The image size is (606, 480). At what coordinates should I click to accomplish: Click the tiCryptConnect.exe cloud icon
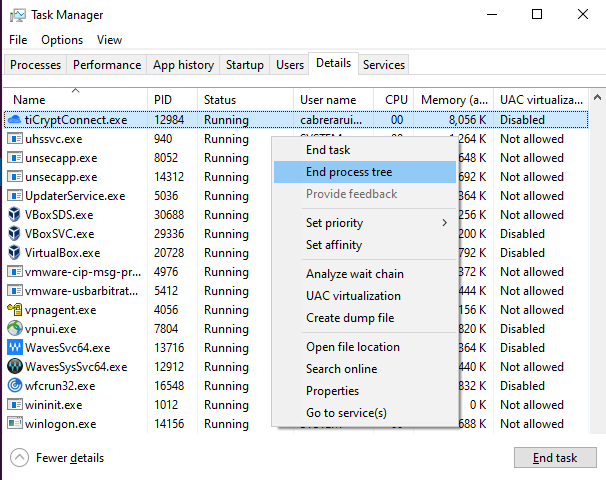[15, 120]
